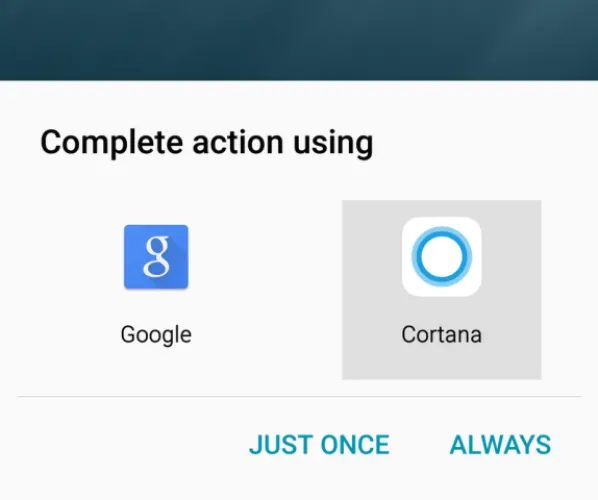Select the Google app icon

[x=156, y=257]
